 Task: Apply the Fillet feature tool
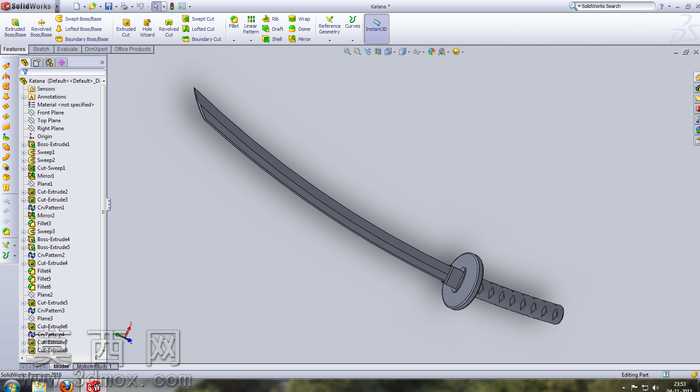pos(233,22)
